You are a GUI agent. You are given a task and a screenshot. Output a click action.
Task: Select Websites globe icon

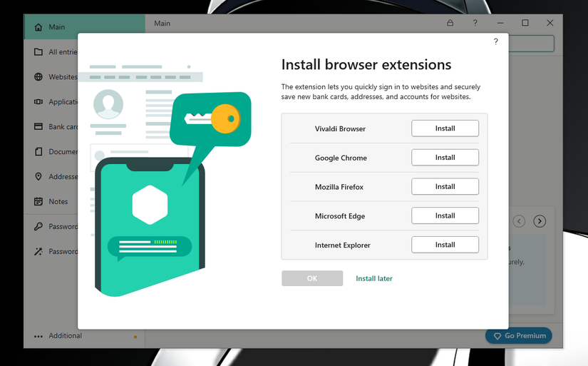(x=38, y=76)
